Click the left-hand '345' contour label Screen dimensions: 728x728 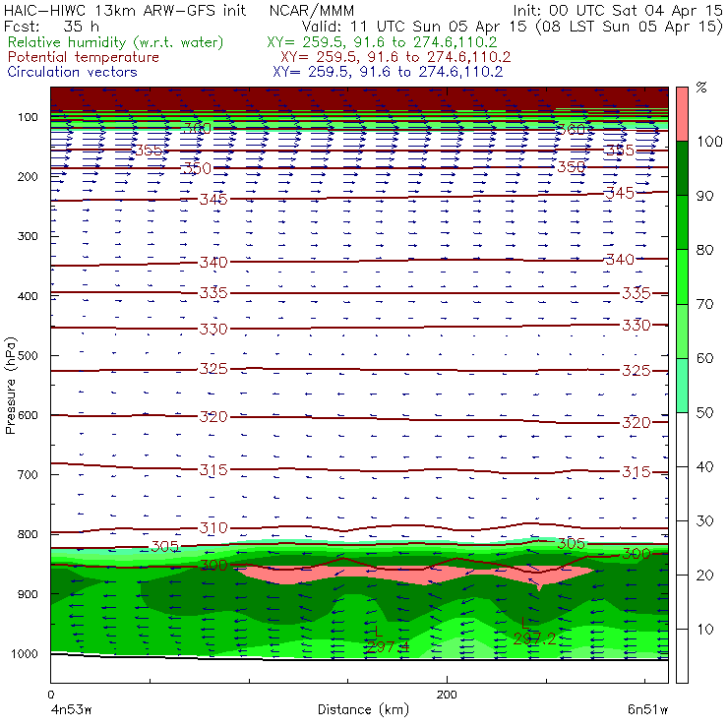pyautogui.click(x=213, y=199)
